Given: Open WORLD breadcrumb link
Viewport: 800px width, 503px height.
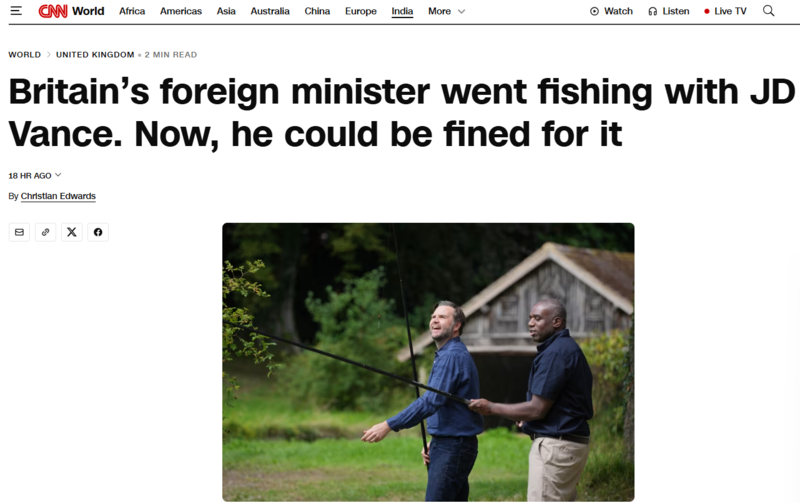Looking at the screenshot, I should 24,55.
